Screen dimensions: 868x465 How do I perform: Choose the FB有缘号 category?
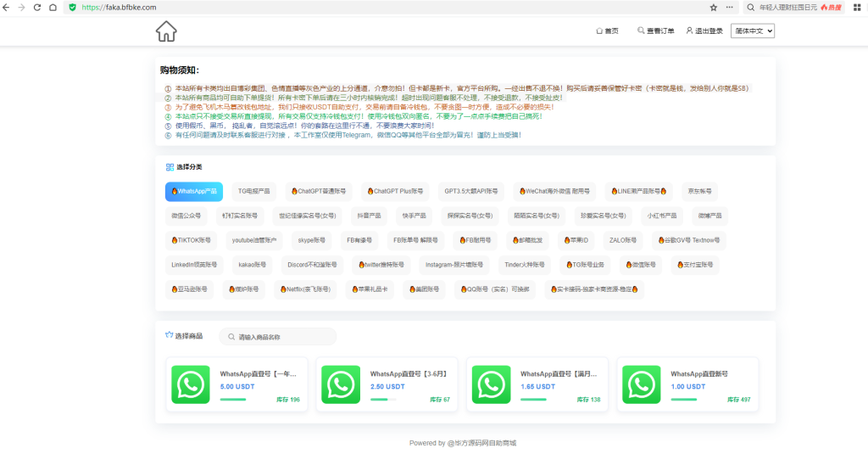(359, 240)
